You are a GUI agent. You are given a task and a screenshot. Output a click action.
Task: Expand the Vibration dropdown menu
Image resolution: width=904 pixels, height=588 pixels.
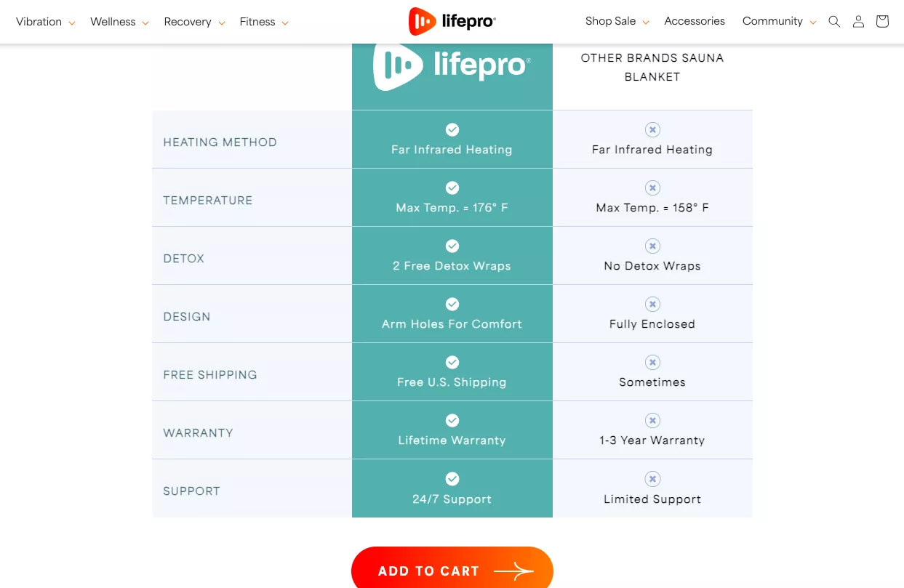(45, 22)
